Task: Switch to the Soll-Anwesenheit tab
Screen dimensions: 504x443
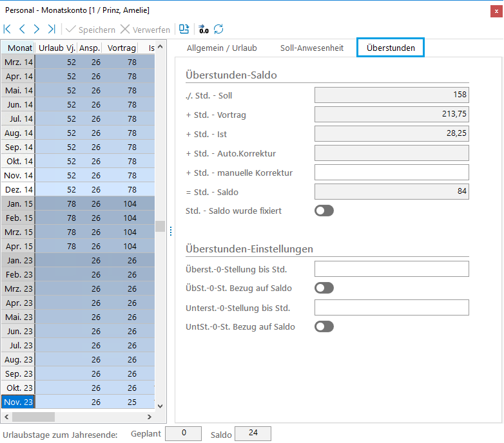Action: [x=312, y=48]
